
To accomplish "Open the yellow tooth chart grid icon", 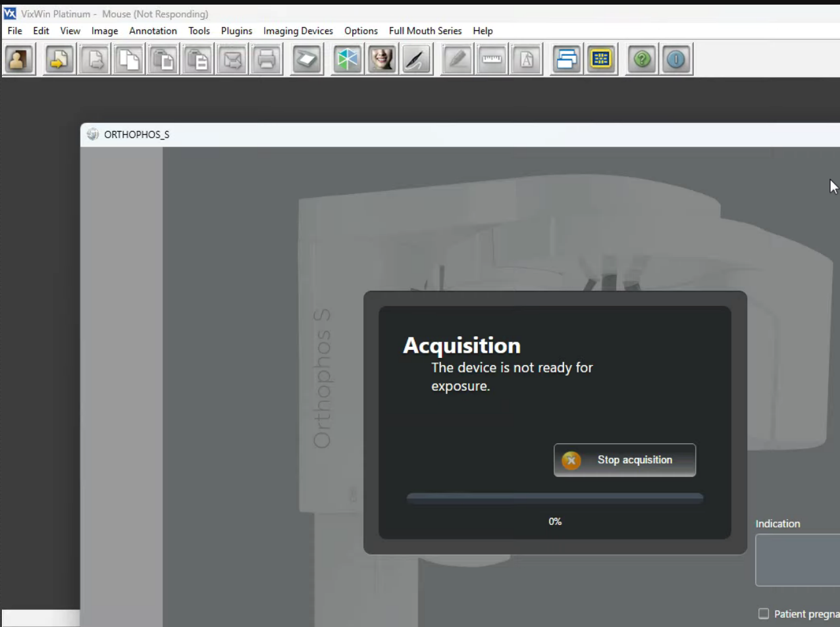I will point(601,60).
